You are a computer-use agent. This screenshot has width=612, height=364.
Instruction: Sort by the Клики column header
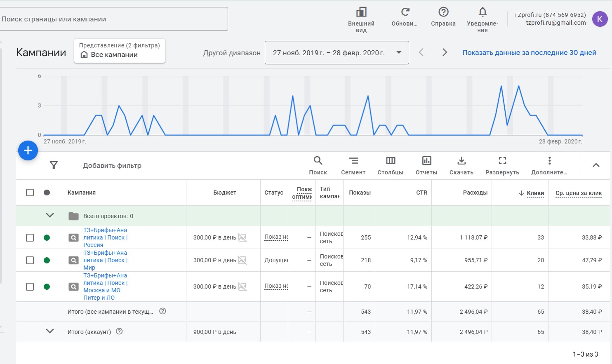click(x=535, y=193)
